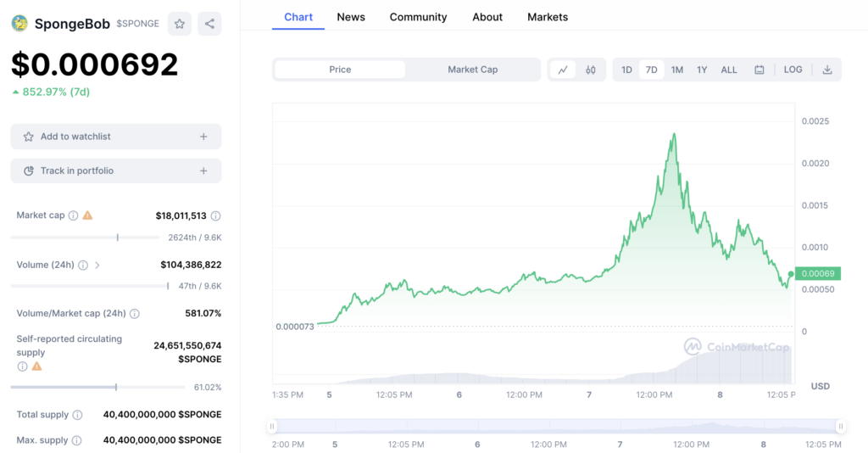This screenshot has width=868, height=453.
Task: Toggle chart to Price view
Action: [340, 70]
